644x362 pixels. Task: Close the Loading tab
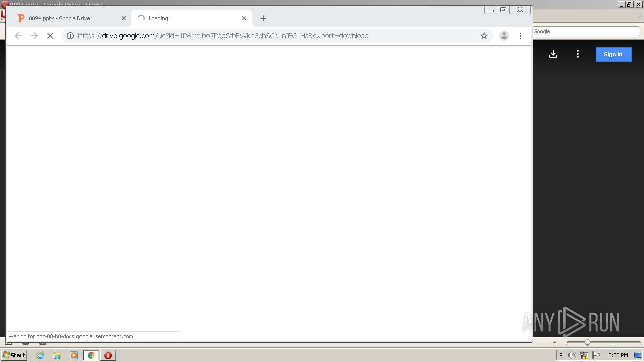point(244,18)
